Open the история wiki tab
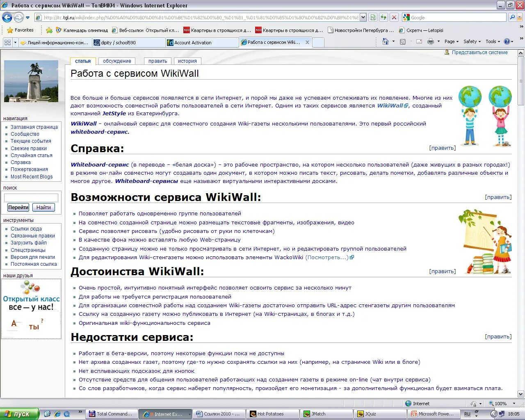Screen dimensions: 525x420 [187, 61]
